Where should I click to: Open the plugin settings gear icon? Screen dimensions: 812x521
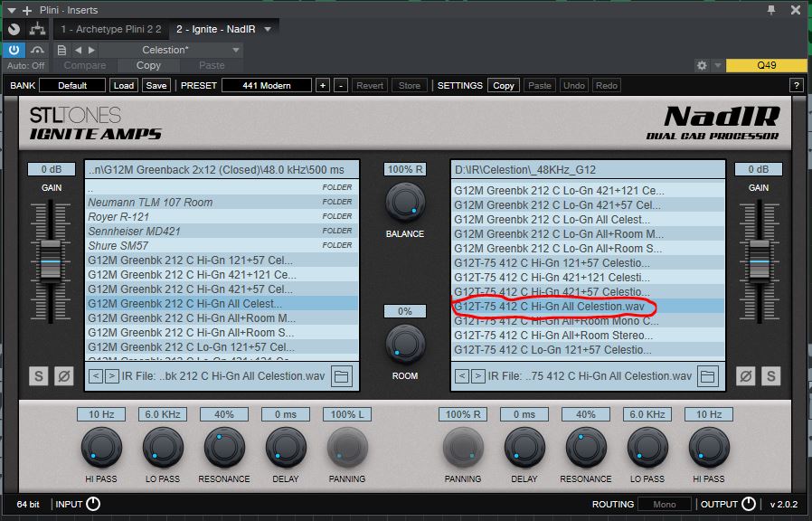pyautogui.click(x=702, y=65)
